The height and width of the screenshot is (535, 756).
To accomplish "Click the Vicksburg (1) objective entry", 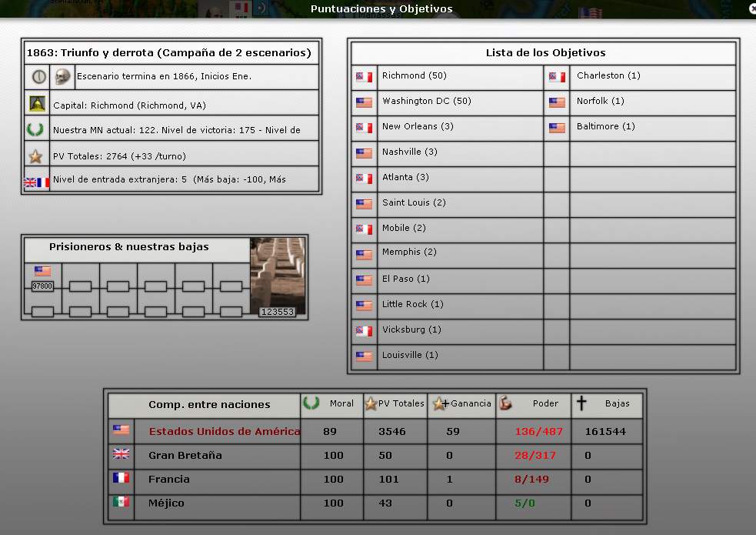I will tap(411, 329).
